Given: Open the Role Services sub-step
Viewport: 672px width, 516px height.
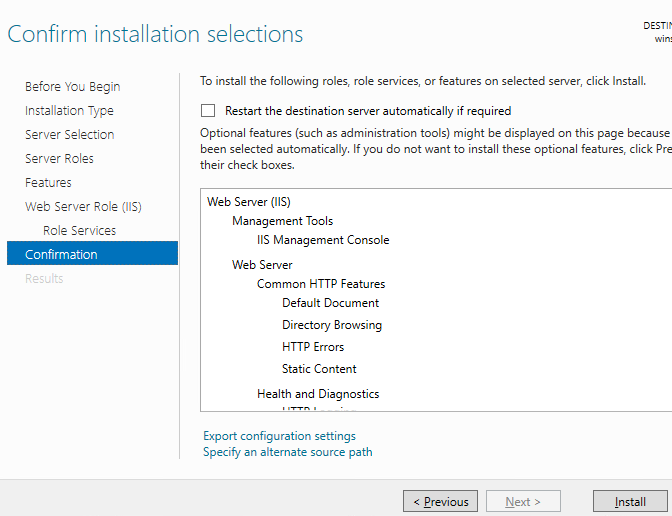Looking at the screenshot, I should [79, 231].
